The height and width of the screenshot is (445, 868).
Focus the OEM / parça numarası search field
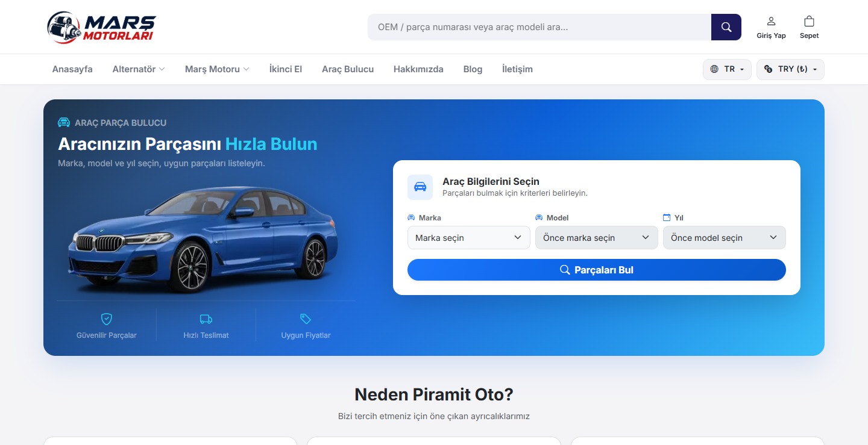pyautogui.click(x=539, y=27)
